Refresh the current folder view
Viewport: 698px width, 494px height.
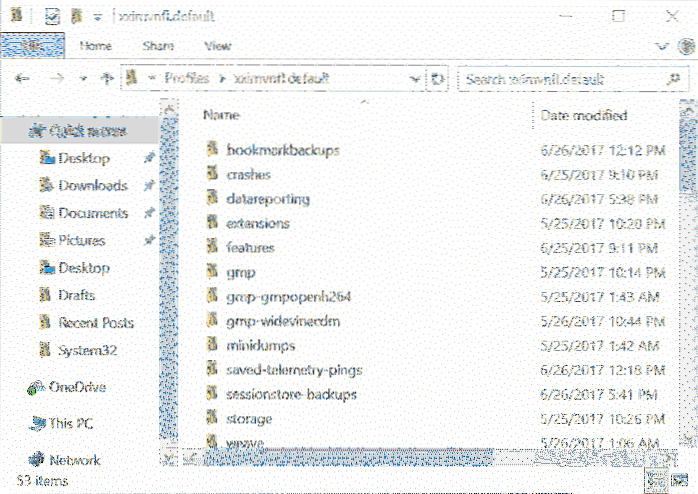[437, 79]
